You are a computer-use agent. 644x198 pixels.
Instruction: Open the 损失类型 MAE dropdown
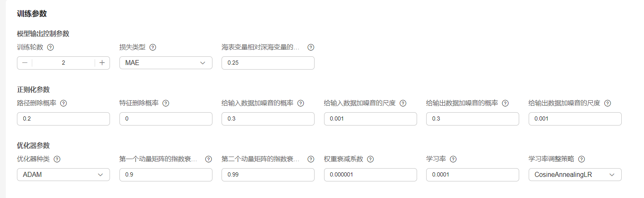(x=166, y=63)
